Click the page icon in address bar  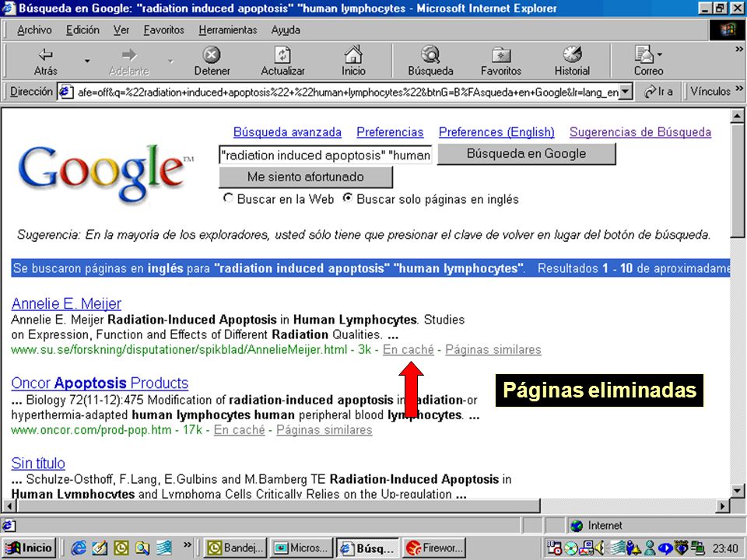pyautogui.click(x=65, y=92)
